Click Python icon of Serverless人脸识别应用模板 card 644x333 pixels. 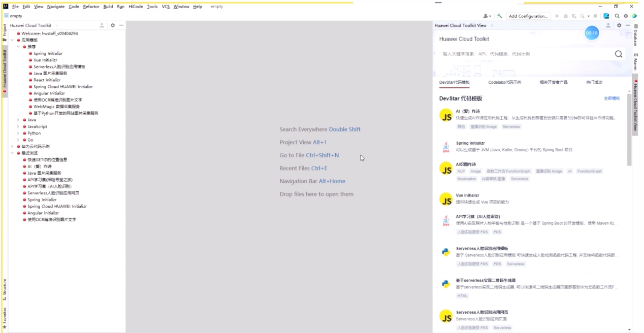point(446,252)
